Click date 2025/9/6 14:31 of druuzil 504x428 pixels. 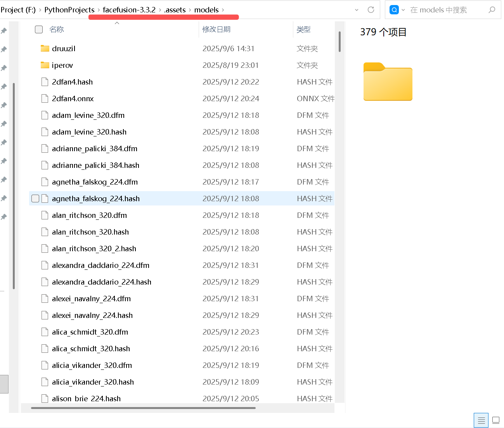229,48
